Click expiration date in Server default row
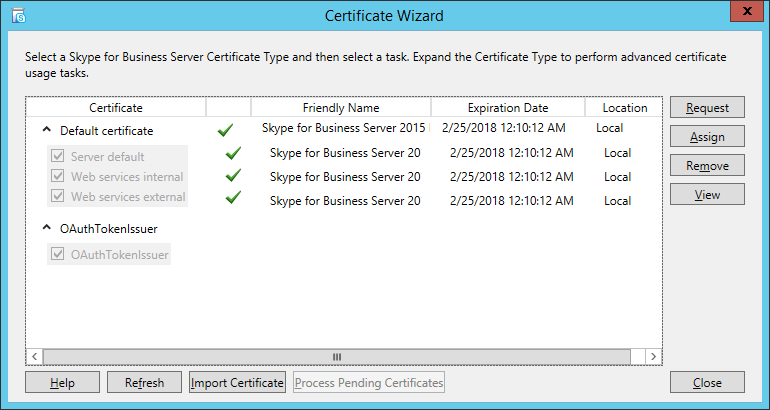Image resolution: width=770 pixels, height=410 pixels. click(x=512, y=153)
